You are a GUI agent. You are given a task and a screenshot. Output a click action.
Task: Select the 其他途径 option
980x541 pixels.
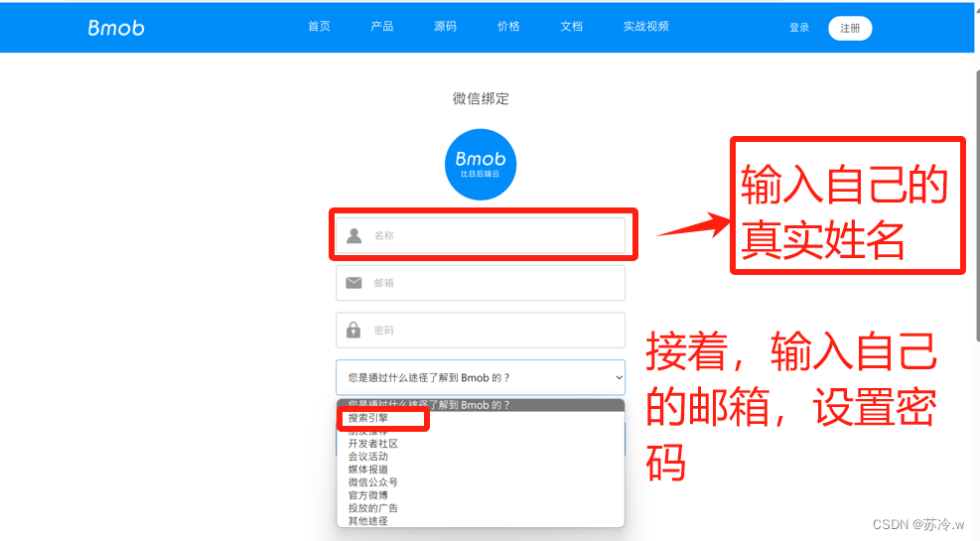(481, 520)
